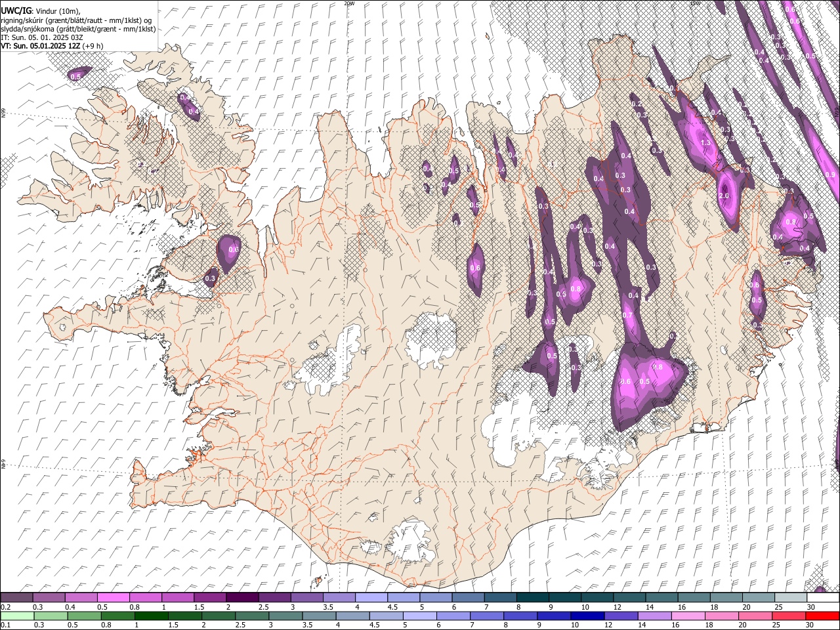The image size is (840, 630).
Task: Click the 'UWC/IG: Vindur (10m)' title text
Action: click(41, 11)
